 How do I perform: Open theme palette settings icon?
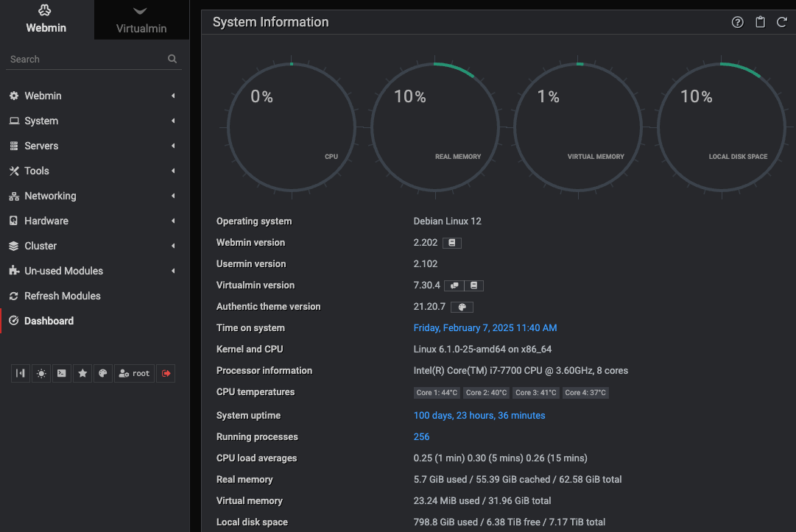tap(102, 373)
